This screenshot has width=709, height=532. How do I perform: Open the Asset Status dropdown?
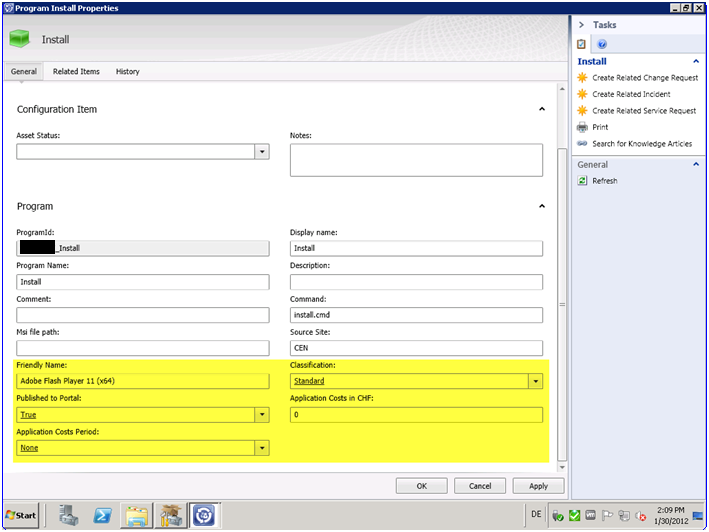[x=262, y=152]
